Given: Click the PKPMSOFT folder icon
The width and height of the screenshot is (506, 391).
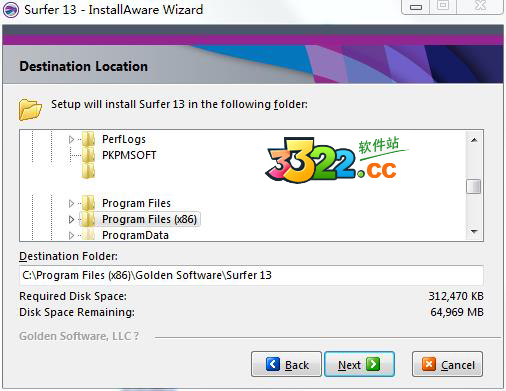Looking at the screenshot, I should [x=89, y=155].
